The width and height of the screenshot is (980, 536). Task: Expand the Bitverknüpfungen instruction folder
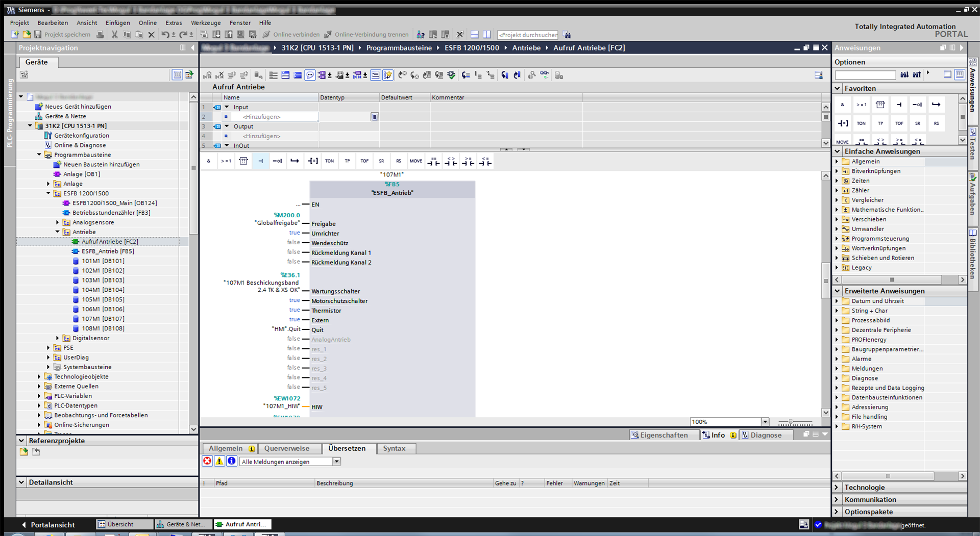[837, 171]
